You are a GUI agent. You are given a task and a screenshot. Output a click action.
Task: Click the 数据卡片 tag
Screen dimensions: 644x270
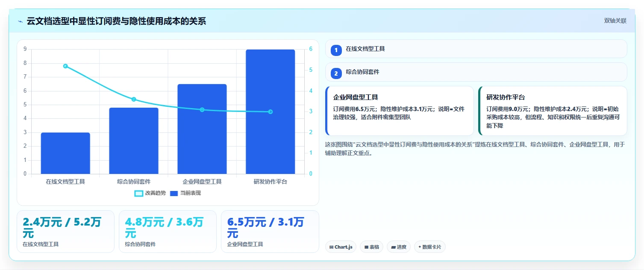coord(429,247)
